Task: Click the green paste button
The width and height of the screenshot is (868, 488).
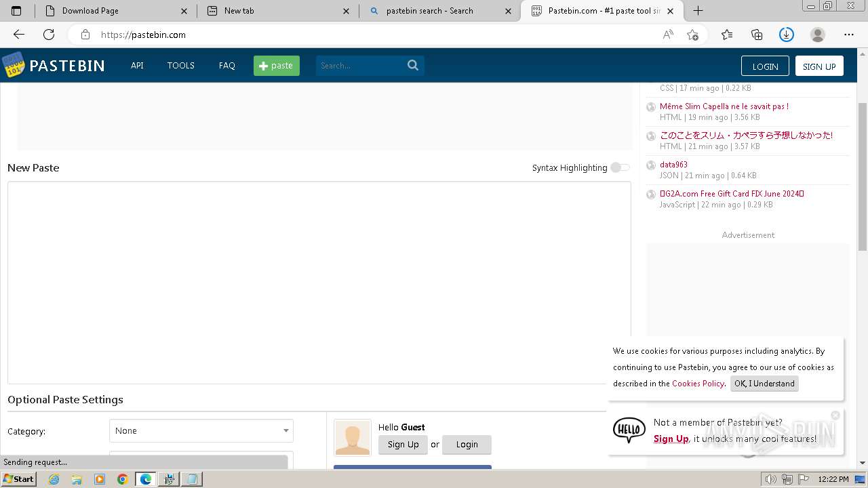Action: point(277,66)
